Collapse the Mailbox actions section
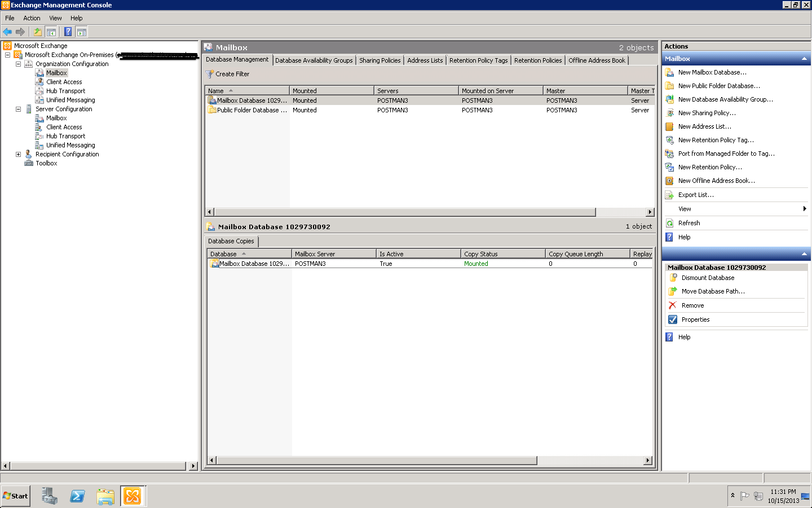Screen dimensions: 812x508 [x=804, y=59]
